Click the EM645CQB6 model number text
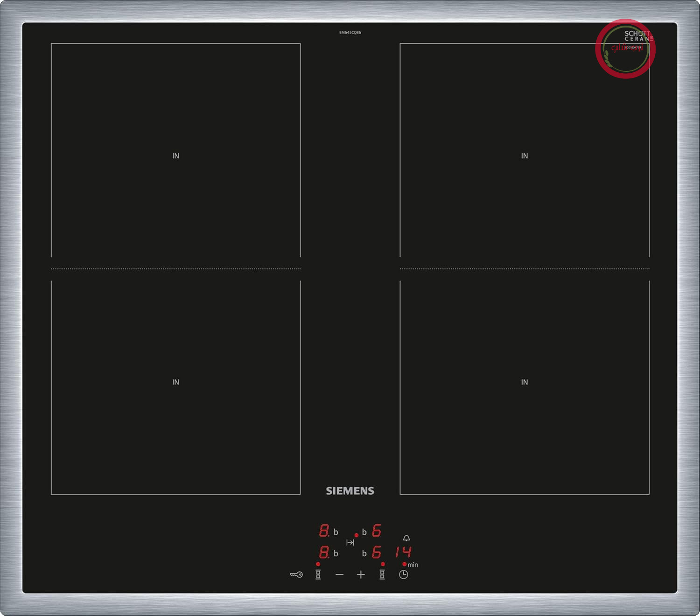Image resolution: width=700 pixels, height=616 pixels. pyautogui.click(x=350, y=33)
